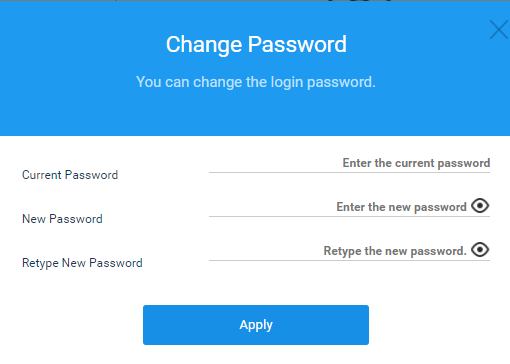Select the Current Password label

(x=70, y=175)
